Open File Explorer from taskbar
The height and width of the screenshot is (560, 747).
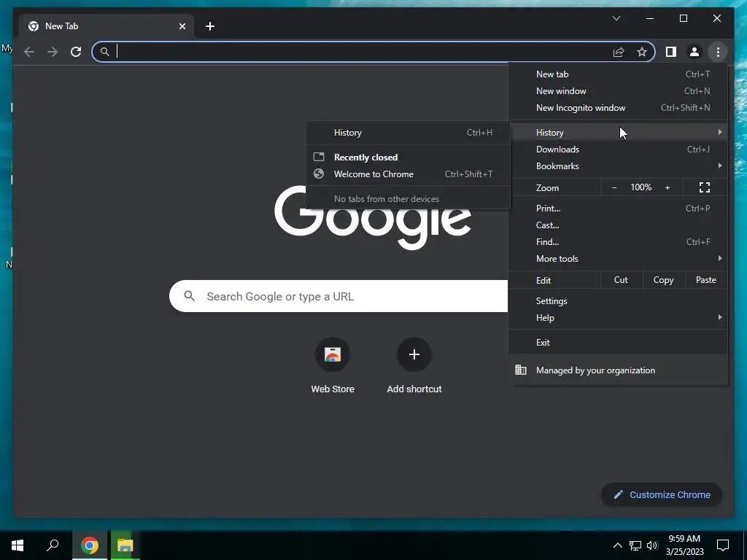click(125, 545)
